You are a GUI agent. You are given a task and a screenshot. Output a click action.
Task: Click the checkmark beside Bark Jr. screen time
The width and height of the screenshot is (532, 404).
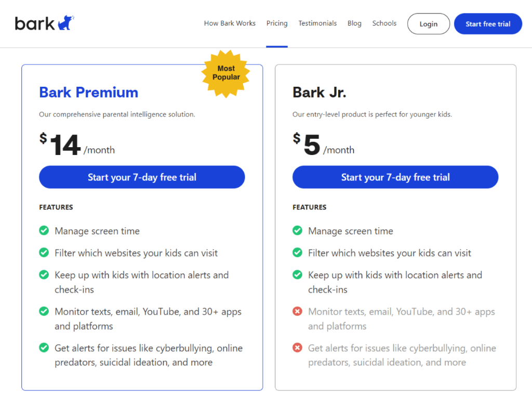click(298, 231)
